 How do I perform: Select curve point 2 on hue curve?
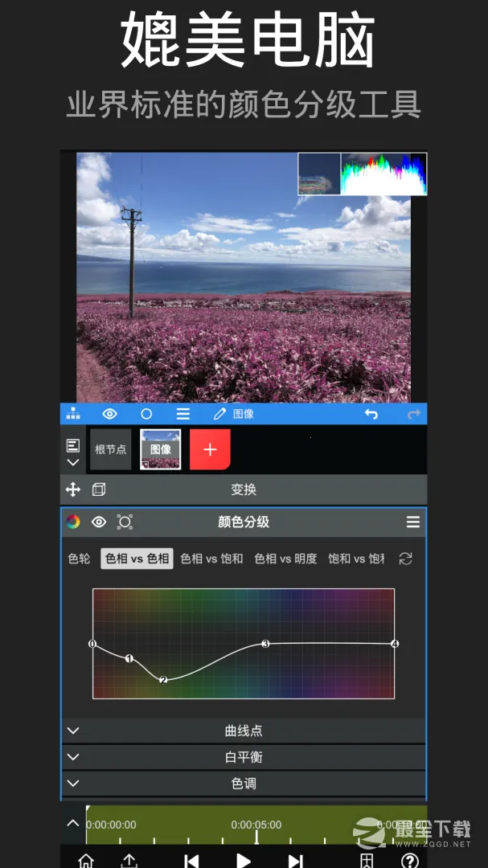click(x=163, y=680)
